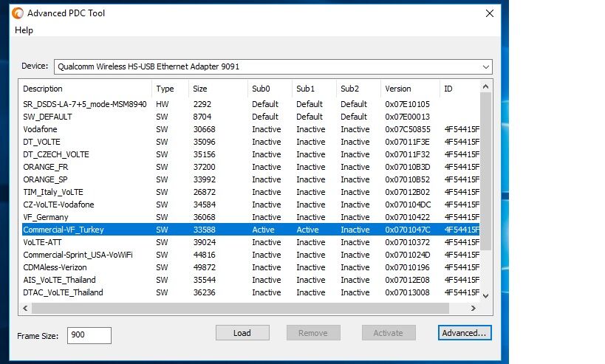605x364 pixels.
Task: Open the Advanced... options button
Action: [465, 333]
